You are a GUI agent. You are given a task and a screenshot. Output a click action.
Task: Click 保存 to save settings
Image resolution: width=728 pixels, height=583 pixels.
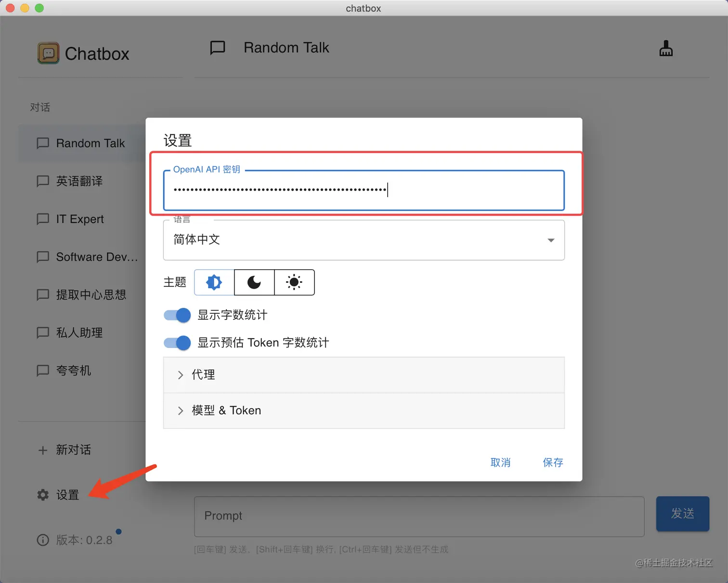click(x=553, y=463)
